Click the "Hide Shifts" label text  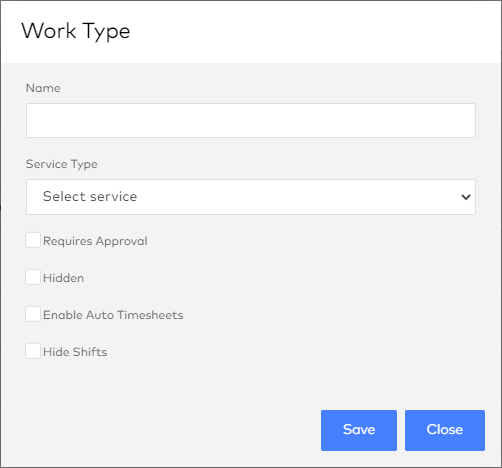[75, 352]
